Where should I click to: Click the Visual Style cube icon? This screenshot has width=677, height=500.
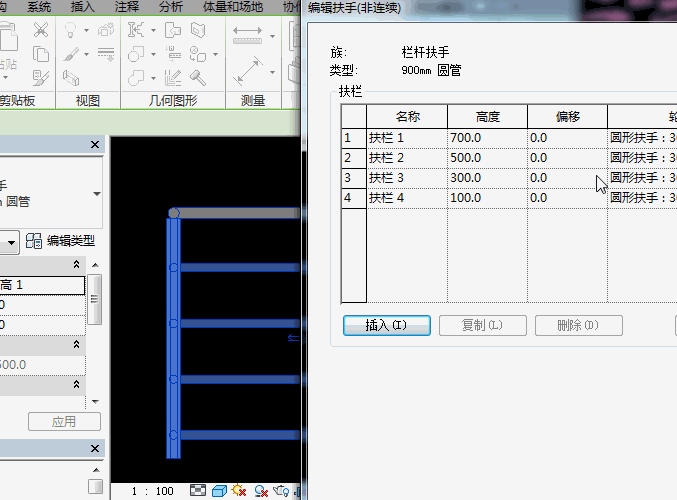219,491
